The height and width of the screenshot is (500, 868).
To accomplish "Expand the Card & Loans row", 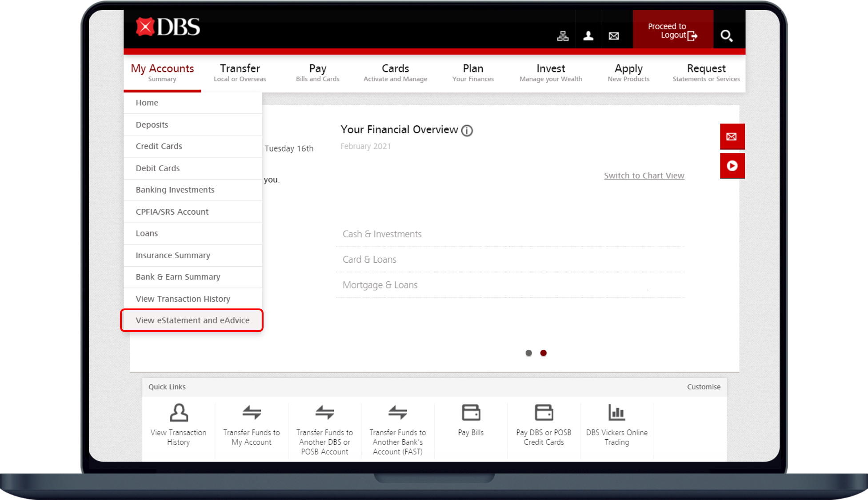I will [510, 260].
